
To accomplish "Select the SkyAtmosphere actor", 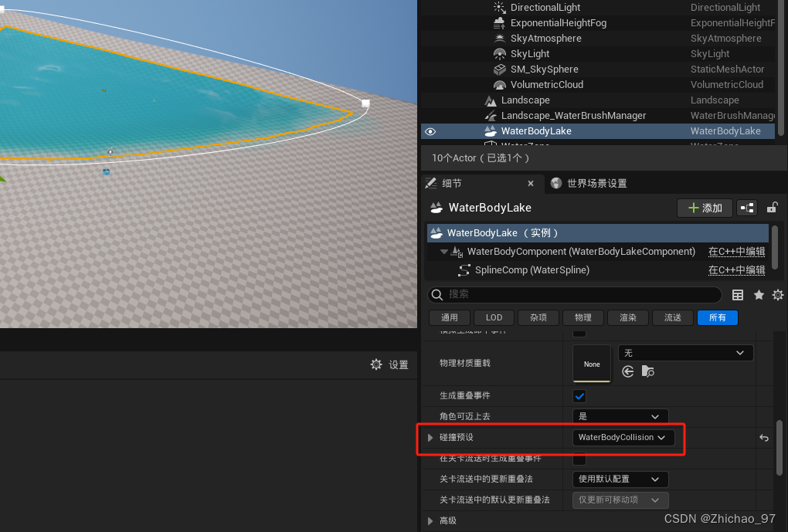I will coord(598,39).
